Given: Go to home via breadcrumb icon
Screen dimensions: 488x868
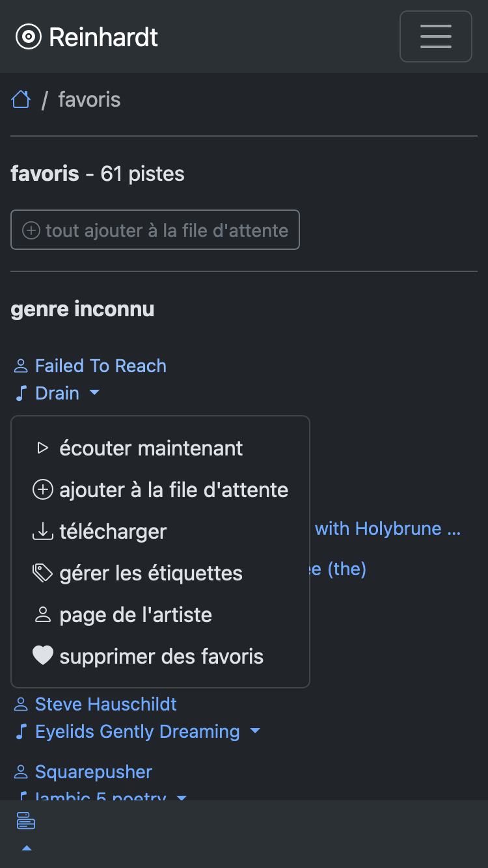Looking at the screenshot, I should click(21, 100).
